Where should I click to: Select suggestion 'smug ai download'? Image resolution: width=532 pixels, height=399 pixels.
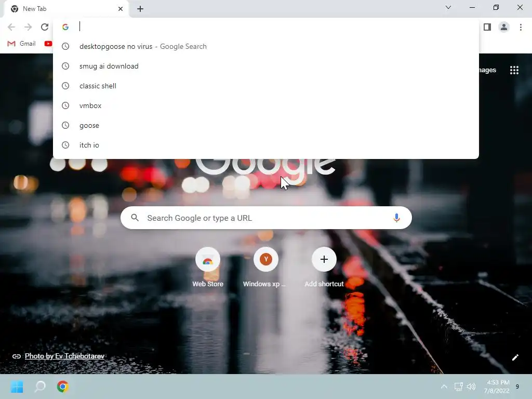click(x=265, y=66)
